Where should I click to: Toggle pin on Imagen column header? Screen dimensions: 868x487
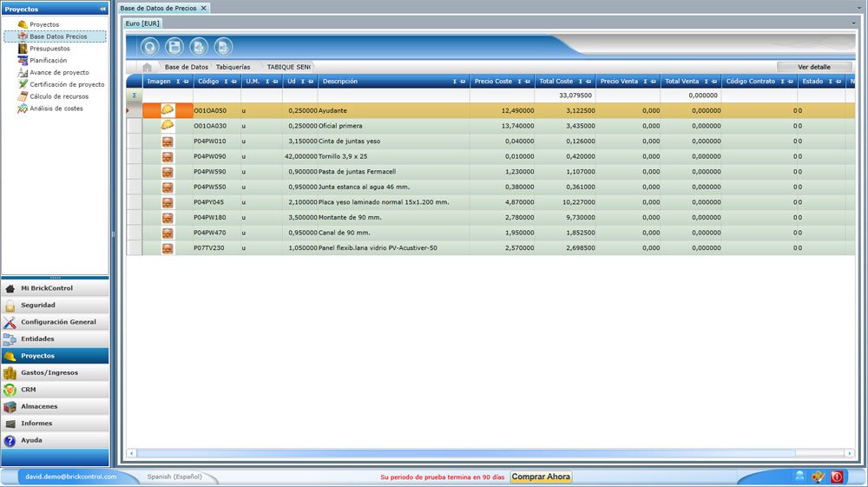coord(186,82)
